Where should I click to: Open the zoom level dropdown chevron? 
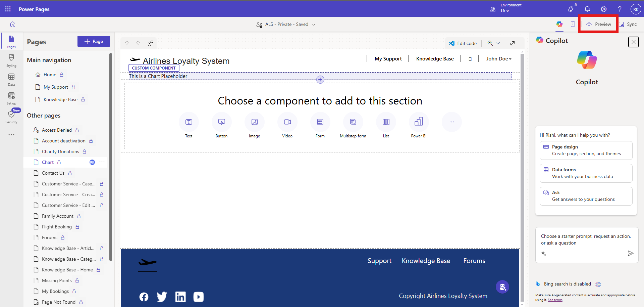coord(498,43)
